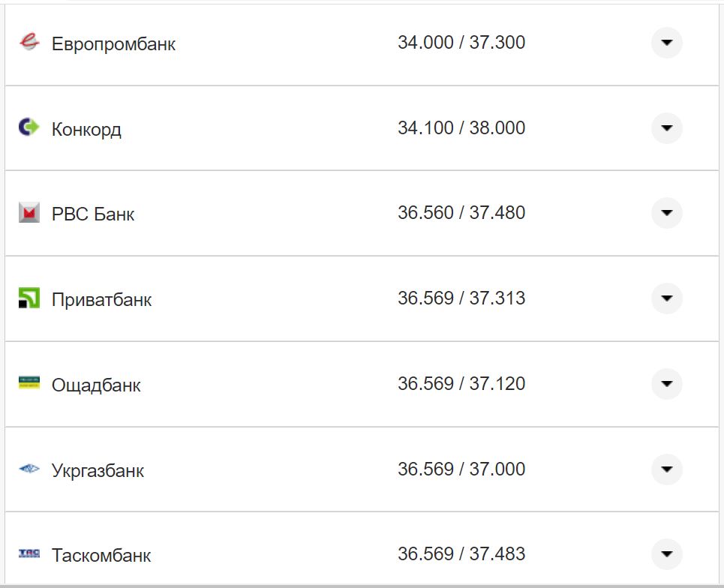Expand the Конкорд row arrow
Screen dimensions: 724x588
666,128
